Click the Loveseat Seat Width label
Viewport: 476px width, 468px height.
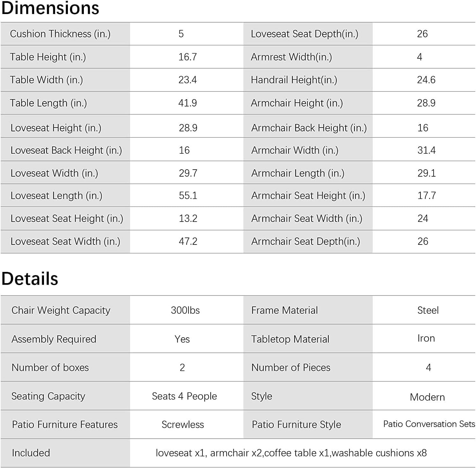[x=65, y=241]
